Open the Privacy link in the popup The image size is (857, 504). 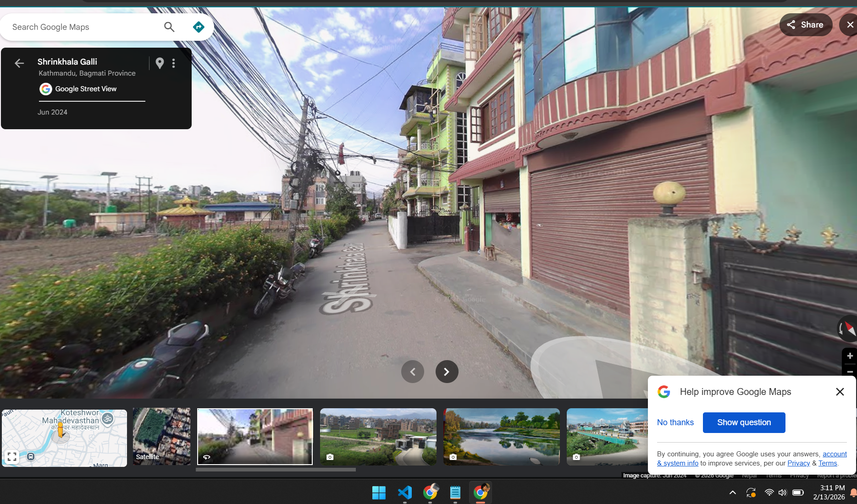pos(798,463)
